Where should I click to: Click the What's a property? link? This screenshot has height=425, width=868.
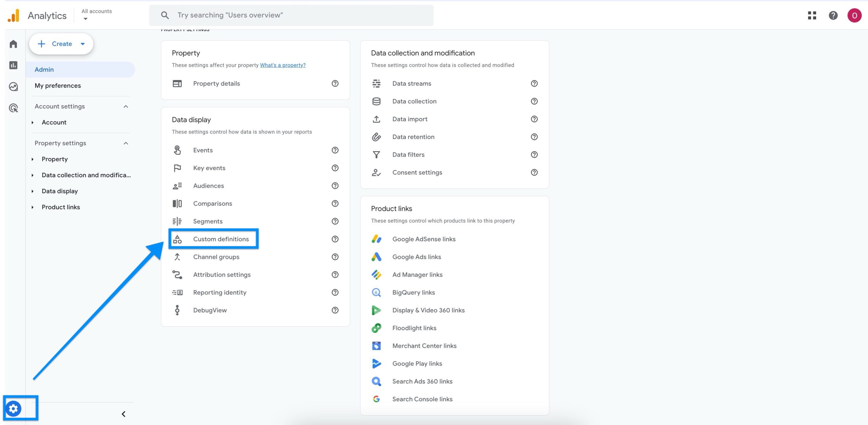point(283,65)
